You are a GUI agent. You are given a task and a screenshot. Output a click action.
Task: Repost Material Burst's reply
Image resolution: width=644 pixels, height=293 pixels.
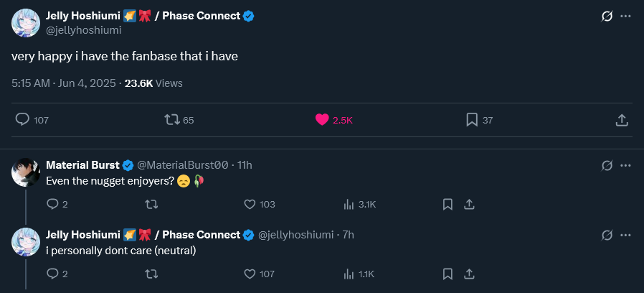[x=151, y=204]
